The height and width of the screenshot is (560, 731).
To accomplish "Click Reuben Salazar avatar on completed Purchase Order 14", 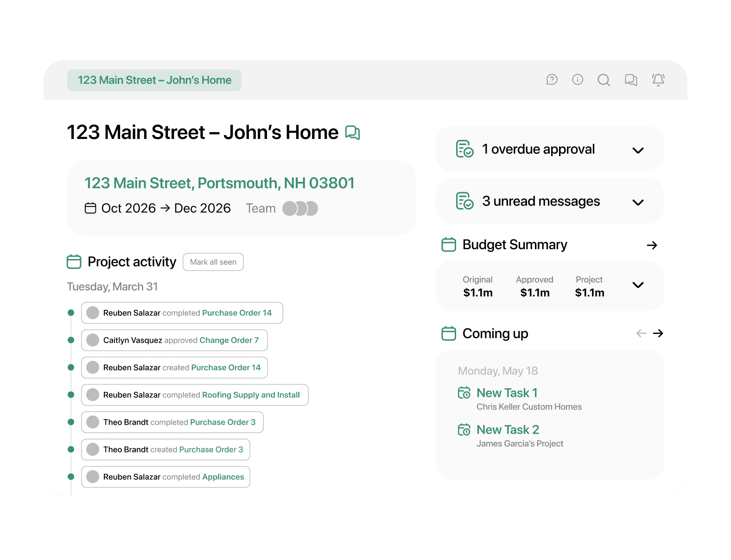I will [x=93, y=313].
